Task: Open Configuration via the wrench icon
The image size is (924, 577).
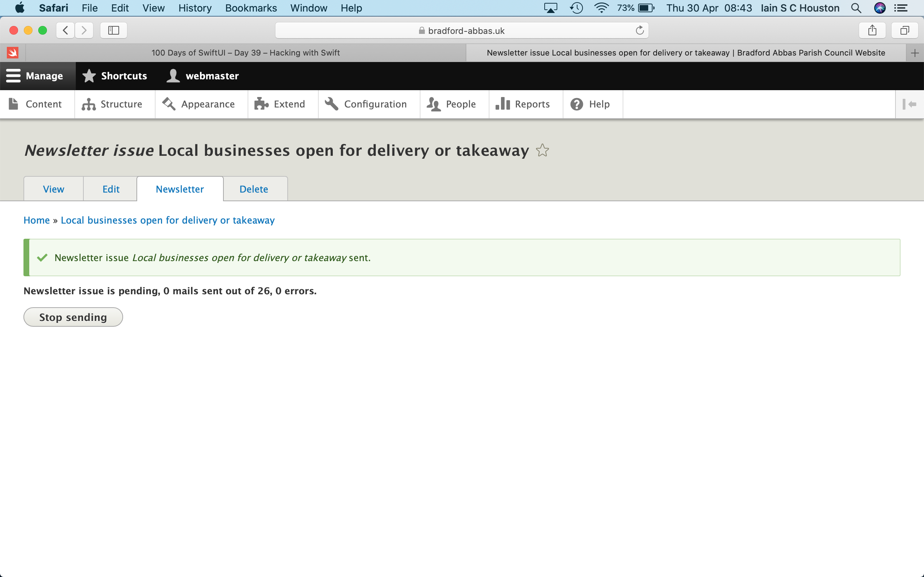Action: (x=367, y=104)
